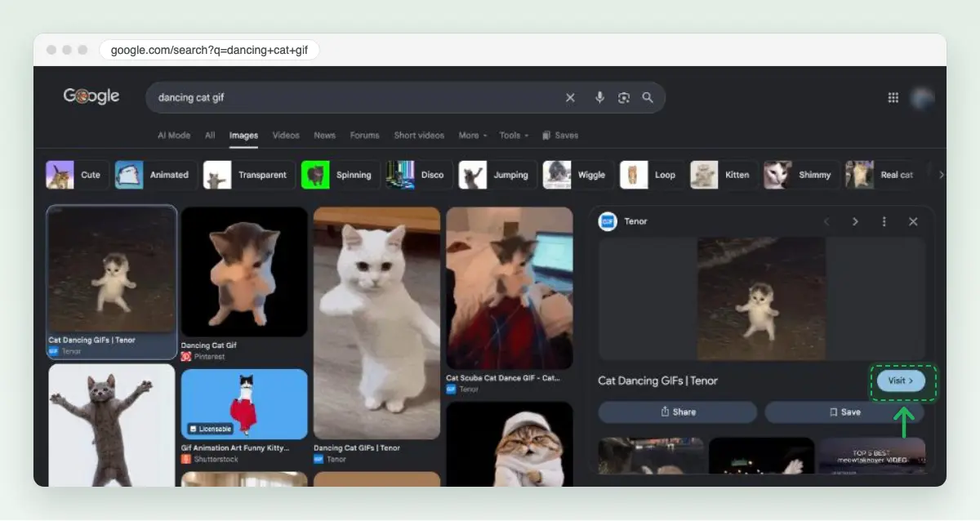This screenshot has height=521, width=980.
Task: Select the Shimmy filter chip
Action: tap(801, 175)
